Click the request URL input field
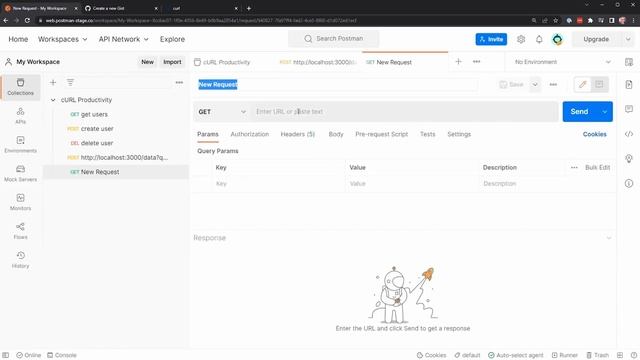The image size is (640, 360). pyautogui.click(x=404, y=111)
